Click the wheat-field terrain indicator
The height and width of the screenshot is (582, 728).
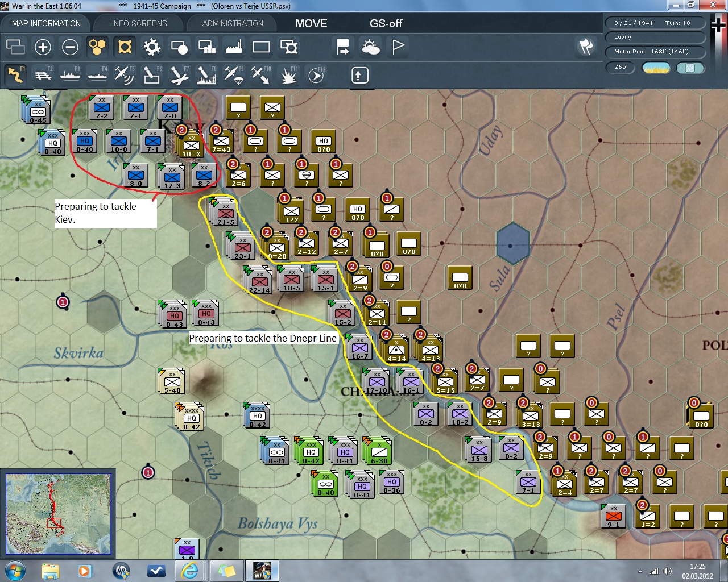(656, 68)
